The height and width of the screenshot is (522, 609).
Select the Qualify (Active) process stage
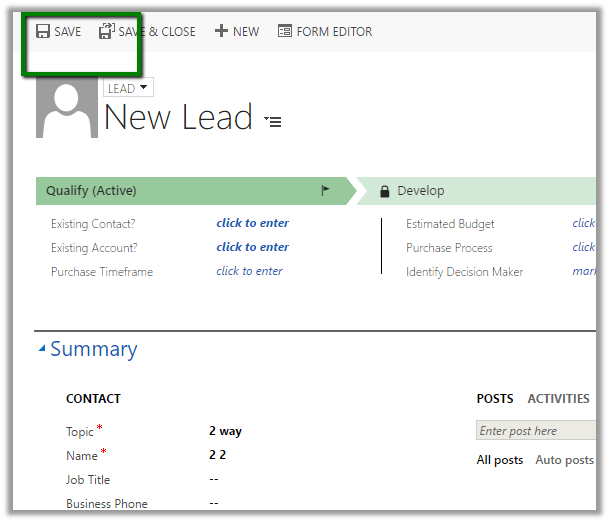[x=92, y=191]
